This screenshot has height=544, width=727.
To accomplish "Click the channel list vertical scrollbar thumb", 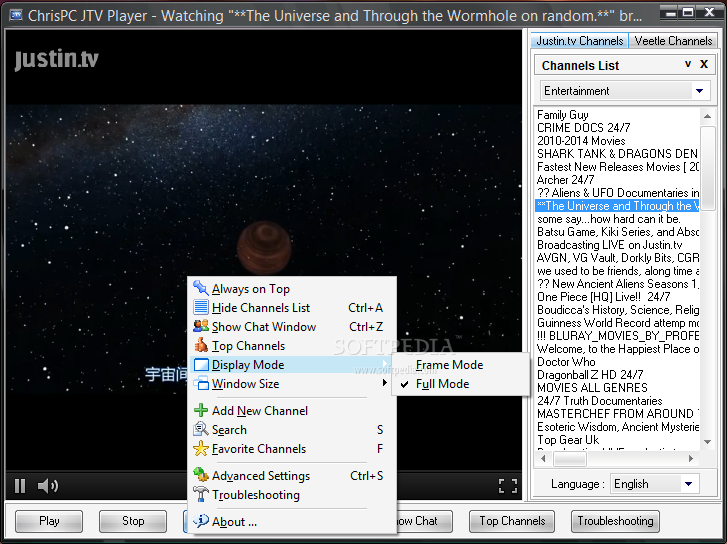I will [x=707, y=168].
